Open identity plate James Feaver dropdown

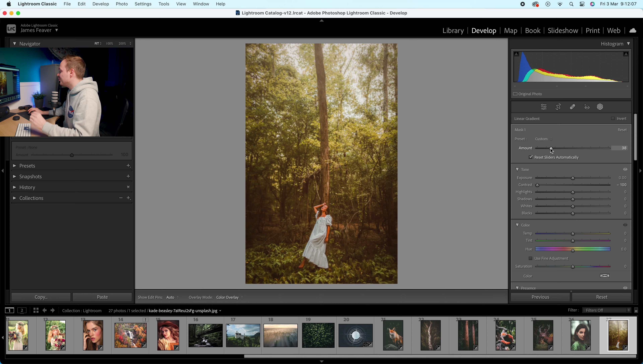coord(39,30)
